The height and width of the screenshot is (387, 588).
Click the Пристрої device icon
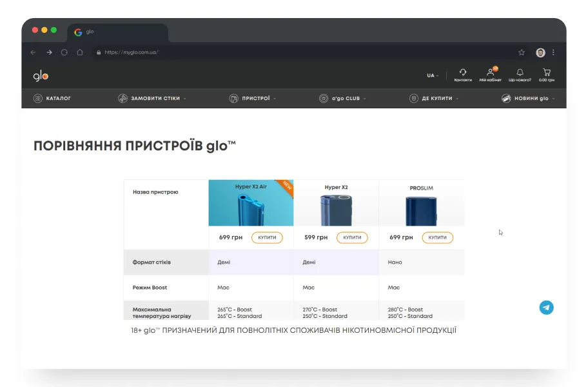233,98
